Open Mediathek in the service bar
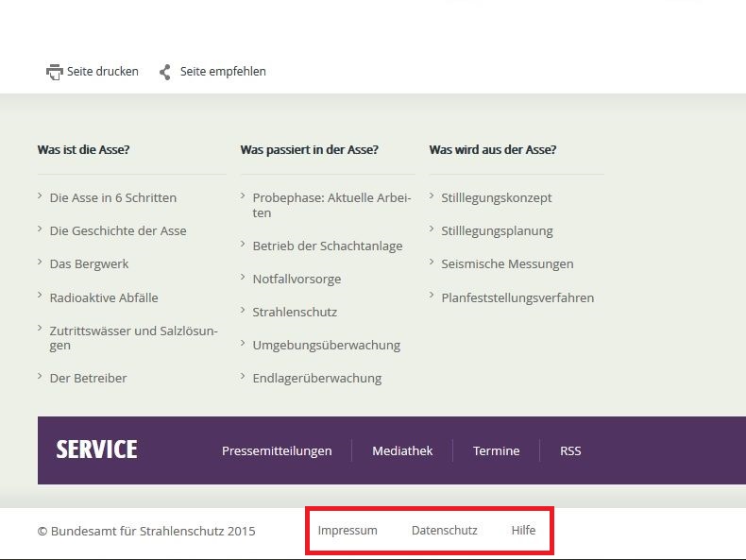 click(402, 450)
